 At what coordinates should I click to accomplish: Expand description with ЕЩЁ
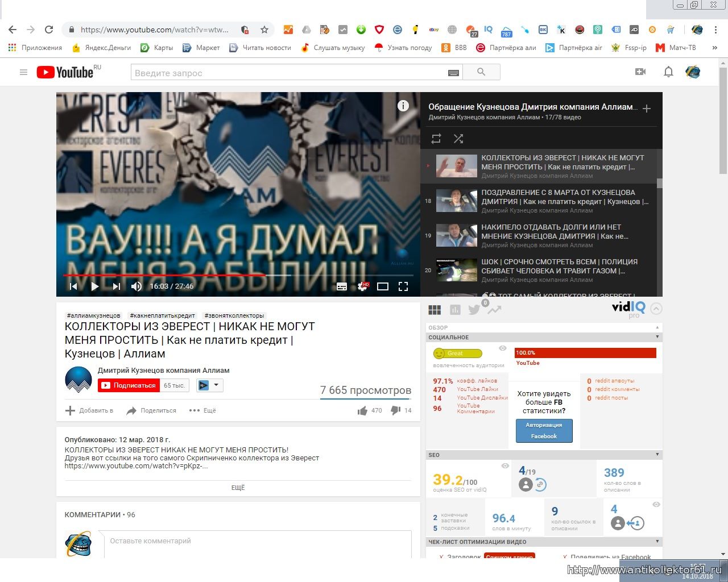238,488
